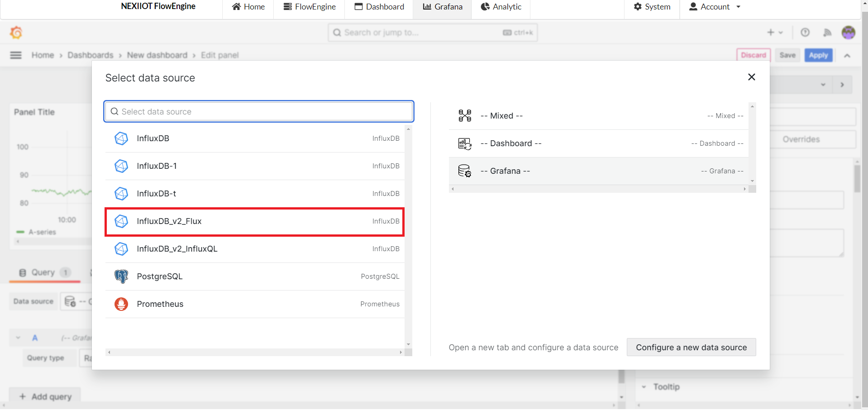Select the PostgreSQL data source row

click(255, 277)
